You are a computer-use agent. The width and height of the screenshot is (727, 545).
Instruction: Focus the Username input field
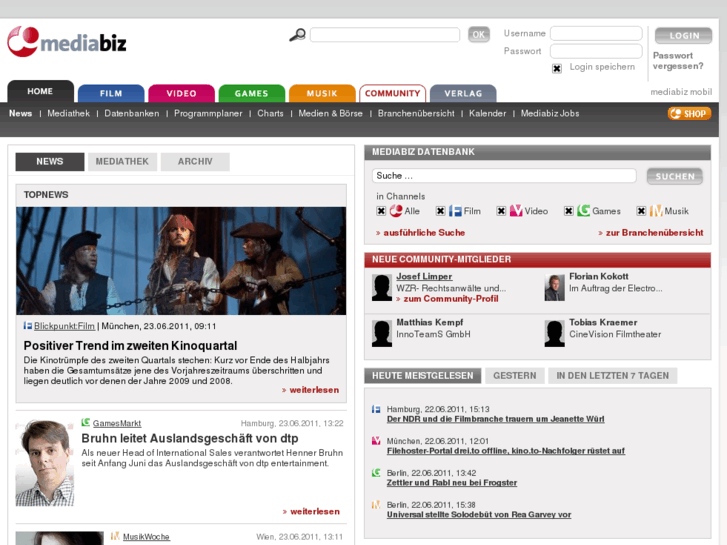[x=596, y=33]
